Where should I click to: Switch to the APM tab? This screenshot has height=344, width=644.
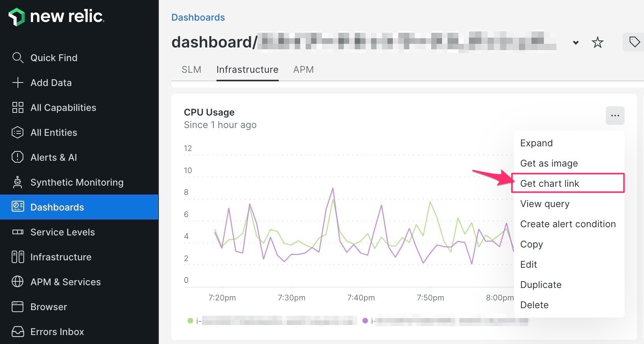click(303, 70)
